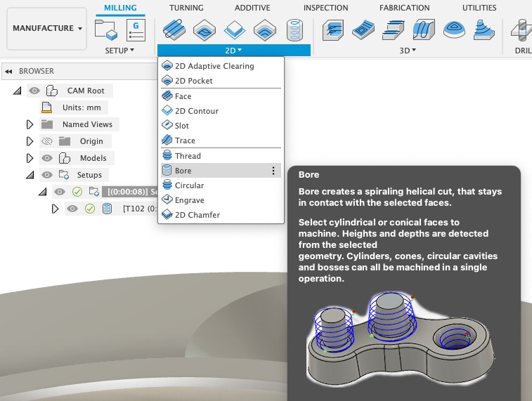This screenshot has width=532, height=401.
Task: Open the 3D menu dropdown arrow
Action: [x=414, y=50]
